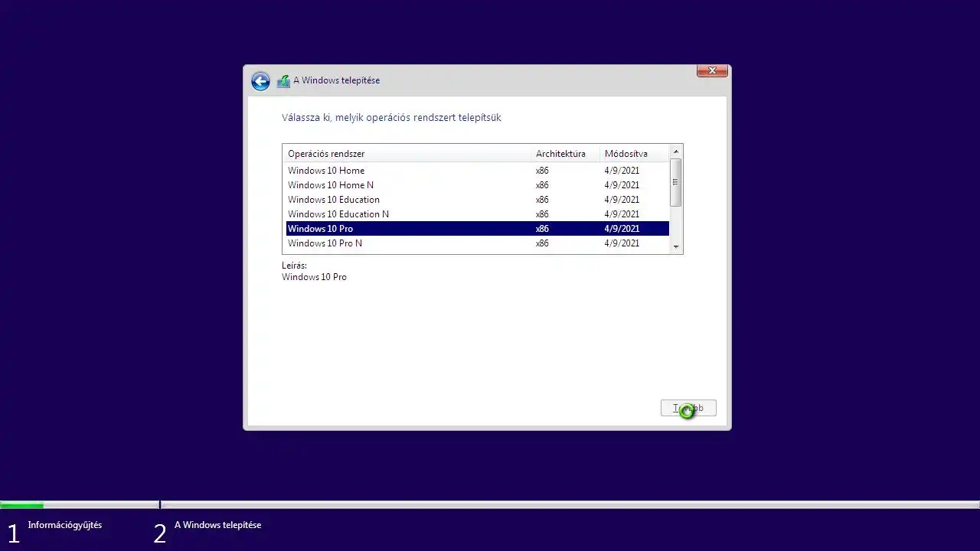Close the Windows setup dialog
980x551 pixels.
tap(712, 70)
